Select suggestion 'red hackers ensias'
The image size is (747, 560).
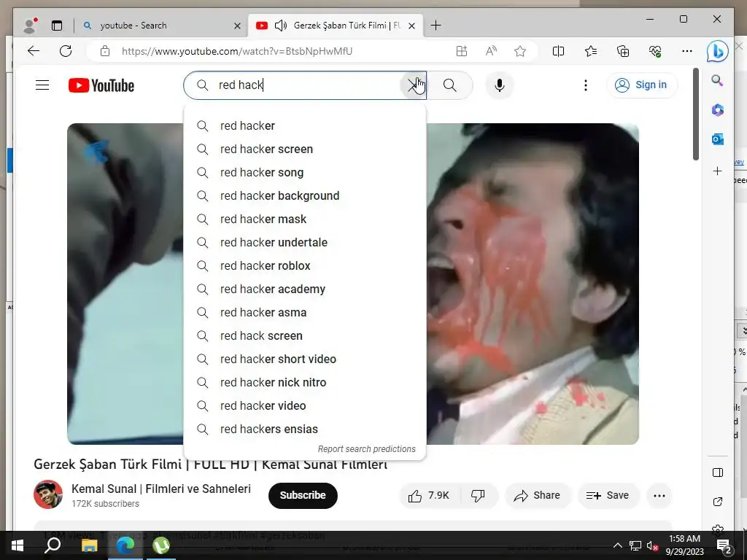click(x=305, y=429)
